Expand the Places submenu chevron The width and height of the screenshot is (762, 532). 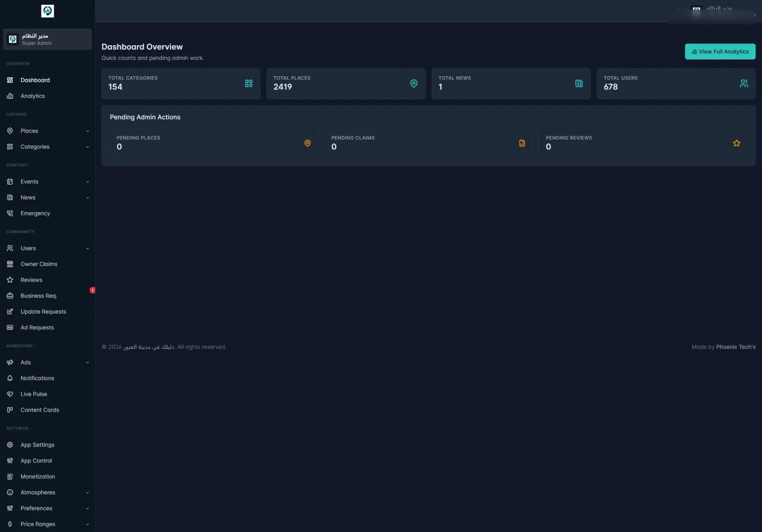click(x=88, y=131)
